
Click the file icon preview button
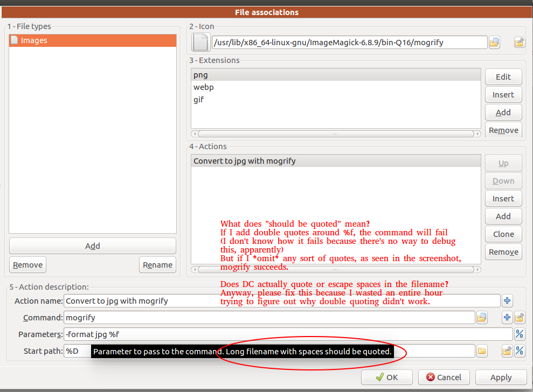(x=201, y=42)
